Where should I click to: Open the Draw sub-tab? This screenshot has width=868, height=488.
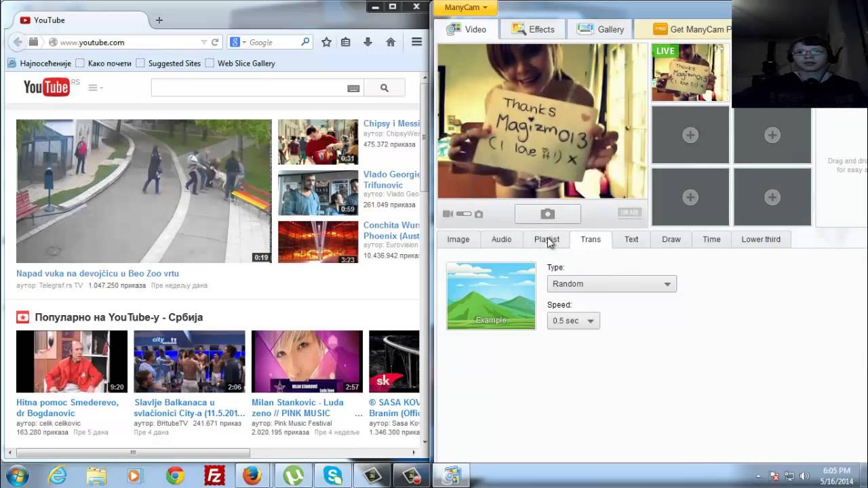[x=671, y=239]
